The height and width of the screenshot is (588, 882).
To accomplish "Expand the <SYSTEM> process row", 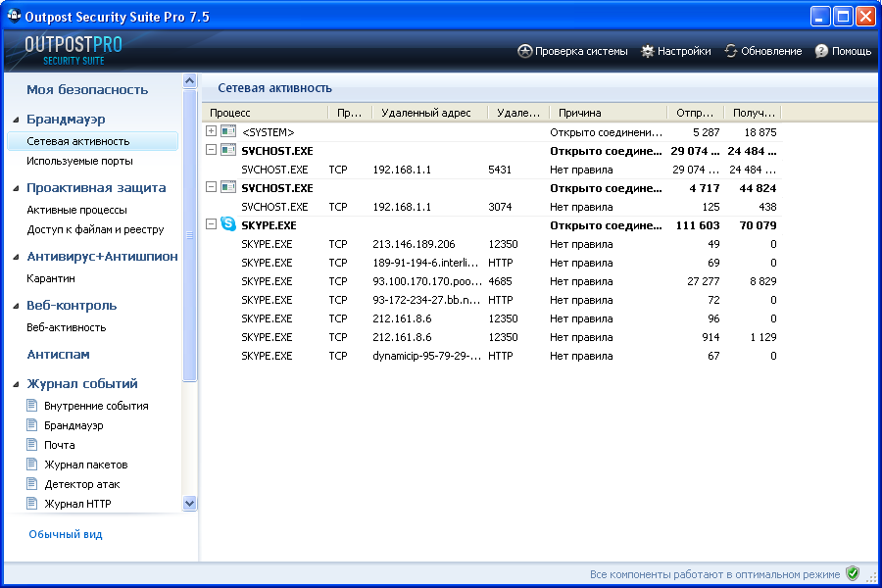I will coord(211,131).
